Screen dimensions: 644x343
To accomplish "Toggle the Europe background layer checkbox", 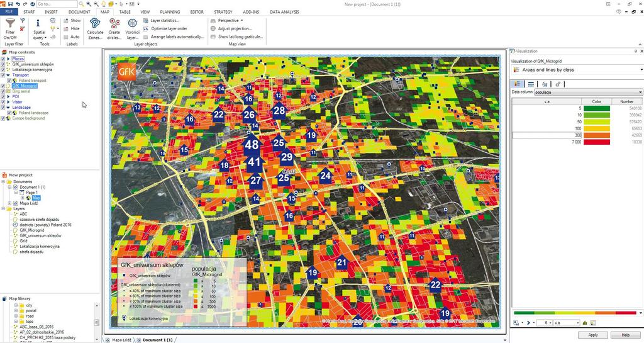I will pos(3,118).
